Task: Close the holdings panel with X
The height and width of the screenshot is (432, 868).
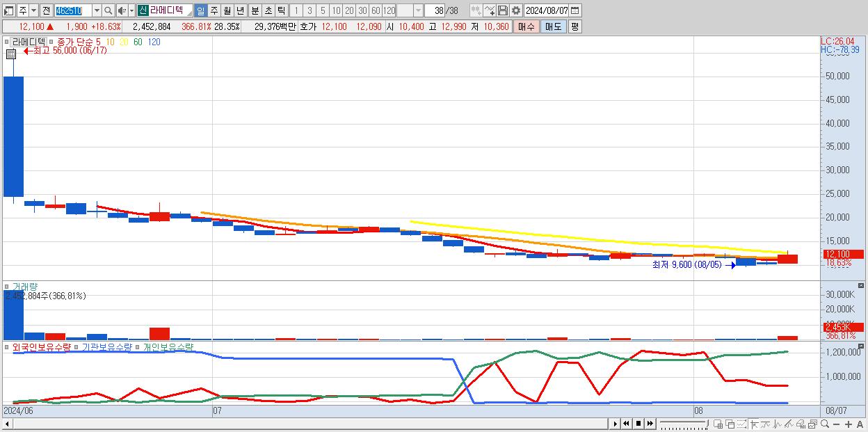Action: coord(861,346)
